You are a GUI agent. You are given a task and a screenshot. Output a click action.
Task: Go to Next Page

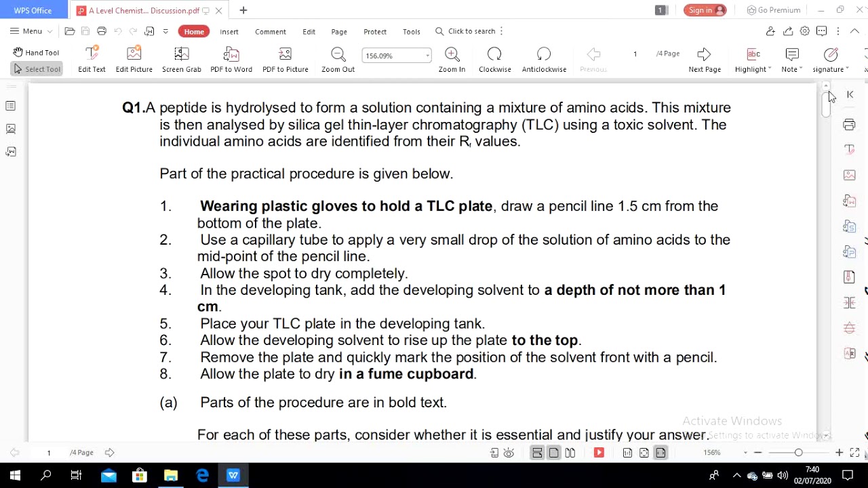pos(705,60)
